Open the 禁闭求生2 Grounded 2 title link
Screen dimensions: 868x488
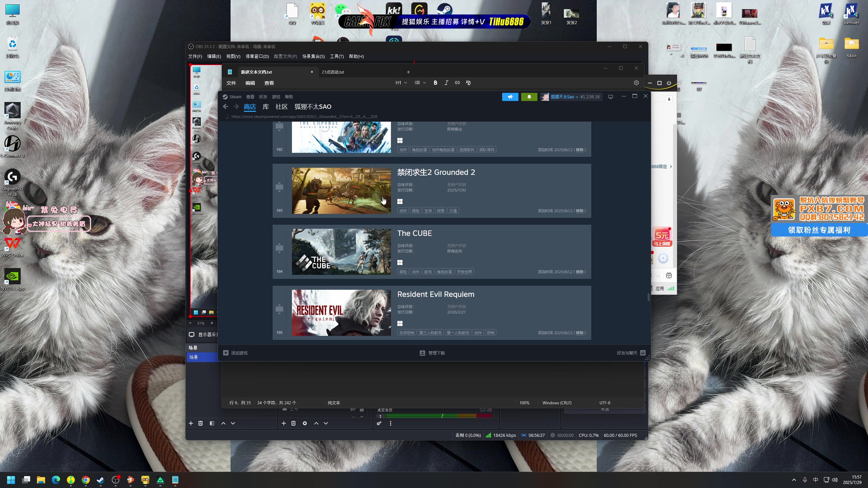point(436,172)
